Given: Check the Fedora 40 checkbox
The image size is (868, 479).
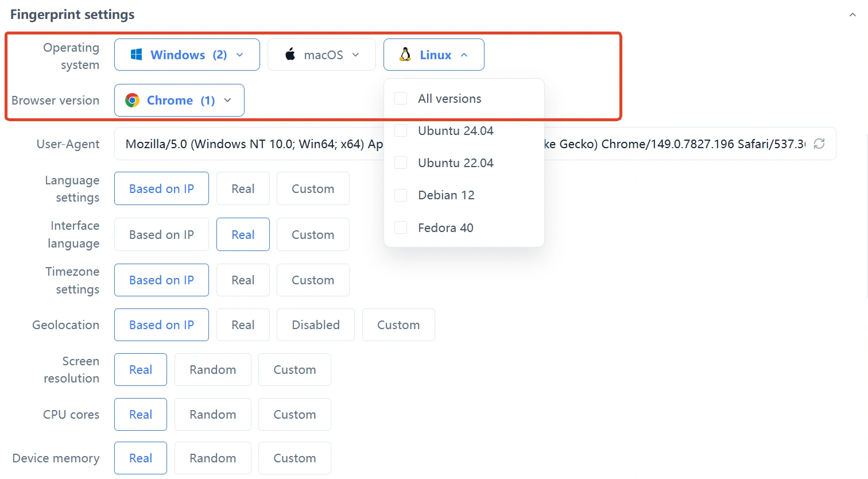Looking at the screenshot, I should (401, 228).
